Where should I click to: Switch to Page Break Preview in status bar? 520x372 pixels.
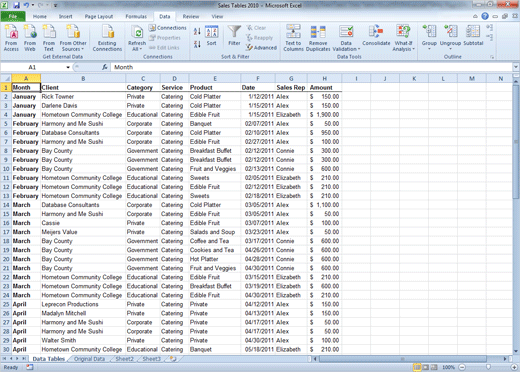[434, 367]
